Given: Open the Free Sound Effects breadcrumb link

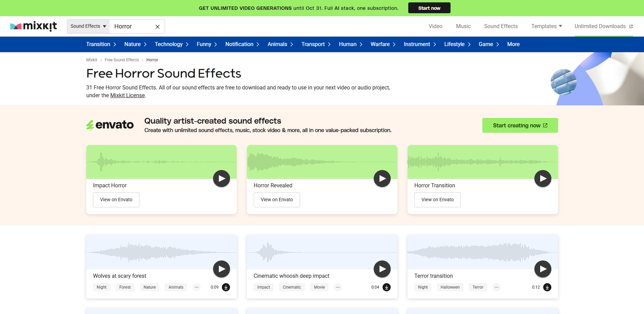Looking at the screenshot, I should coord(122,60).
